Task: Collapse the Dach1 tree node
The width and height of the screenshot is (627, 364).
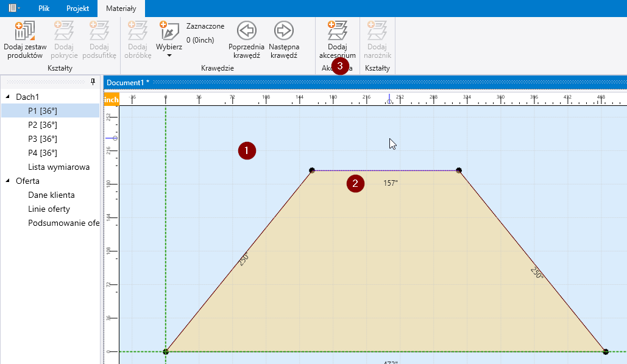Action: (8, 97)
